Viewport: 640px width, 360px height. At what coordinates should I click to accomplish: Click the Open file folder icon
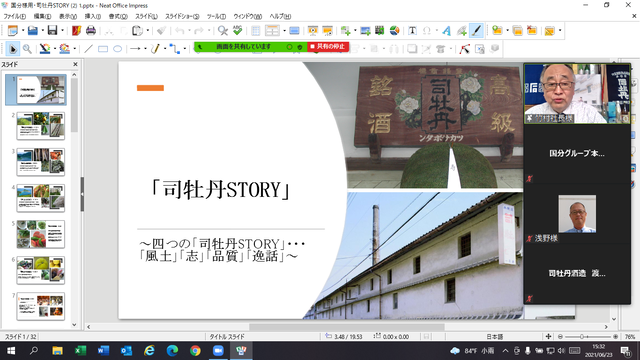[33, 31]
